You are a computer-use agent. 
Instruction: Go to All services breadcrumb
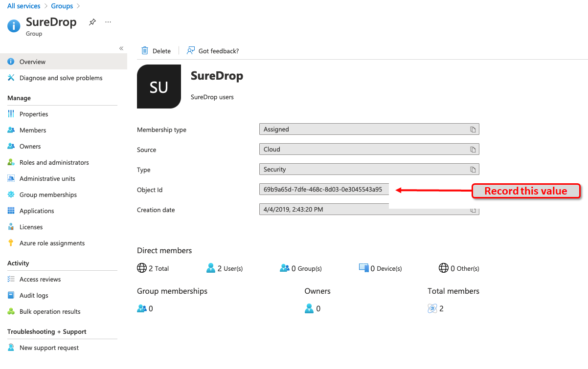[24, 6]
